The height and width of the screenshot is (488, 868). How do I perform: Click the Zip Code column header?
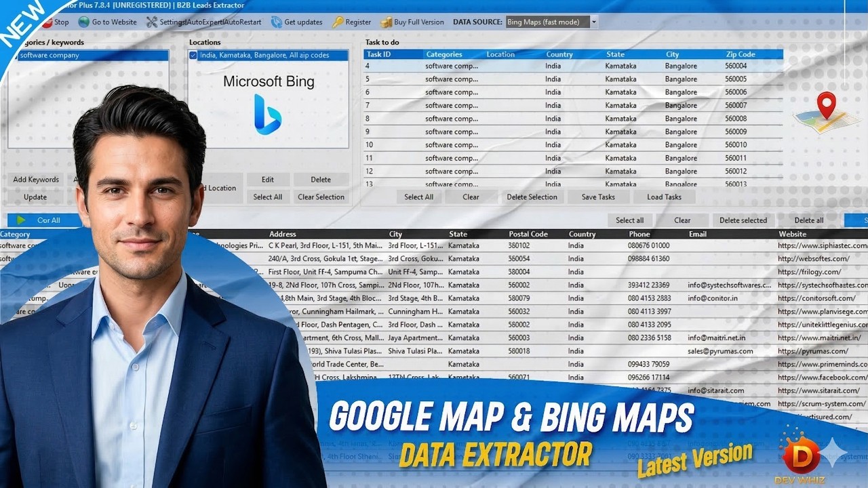tap(740, 54)
